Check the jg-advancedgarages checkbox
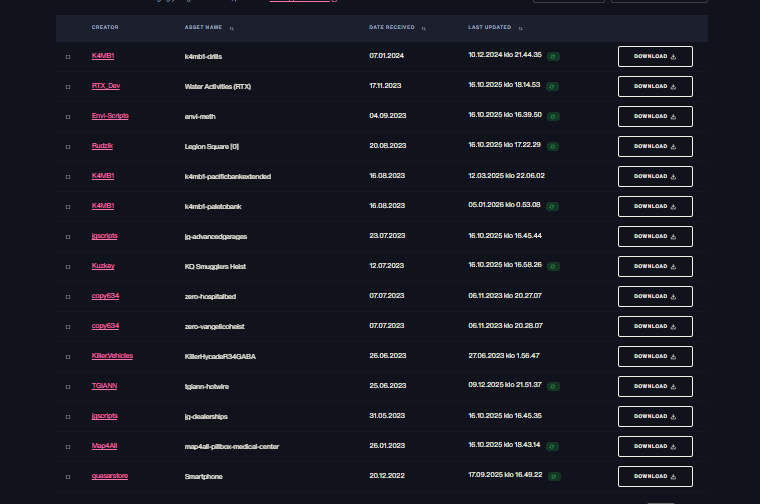Screen dimensions: 760x504 coord(68,237)
